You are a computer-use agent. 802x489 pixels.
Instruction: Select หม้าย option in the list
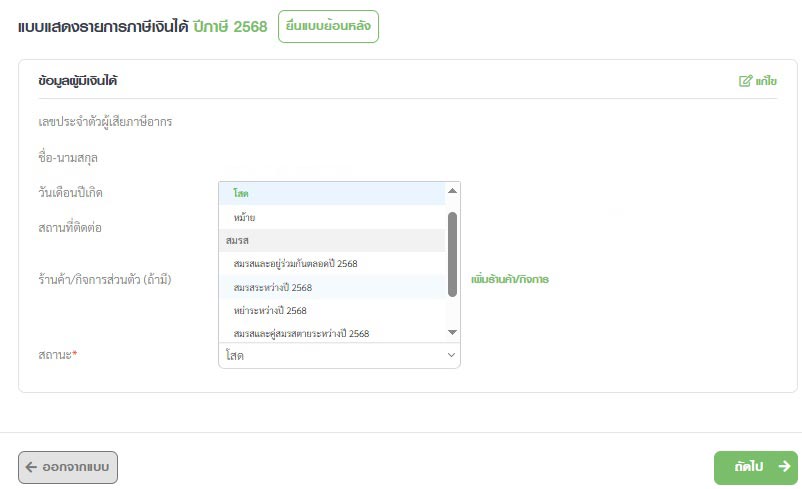[332, 217]
